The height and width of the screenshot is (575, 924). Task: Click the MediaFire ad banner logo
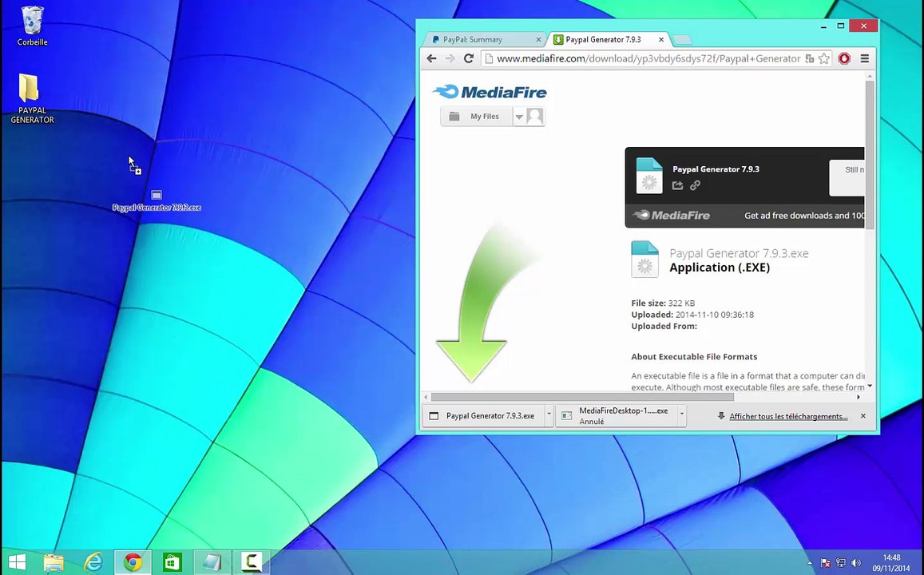click(x=671, y=215)
